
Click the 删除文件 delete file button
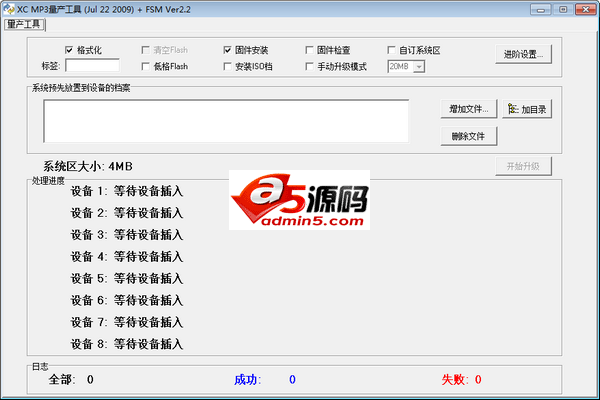click(x=469, y=136)
